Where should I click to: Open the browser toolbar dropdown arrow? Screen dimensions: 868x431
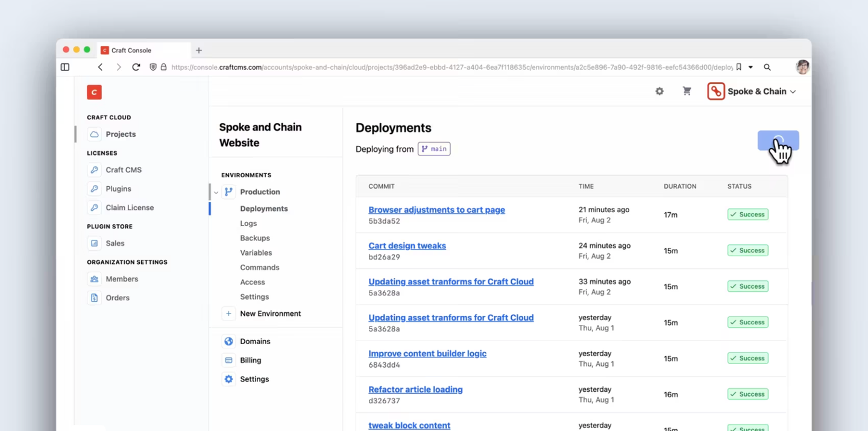751,68
